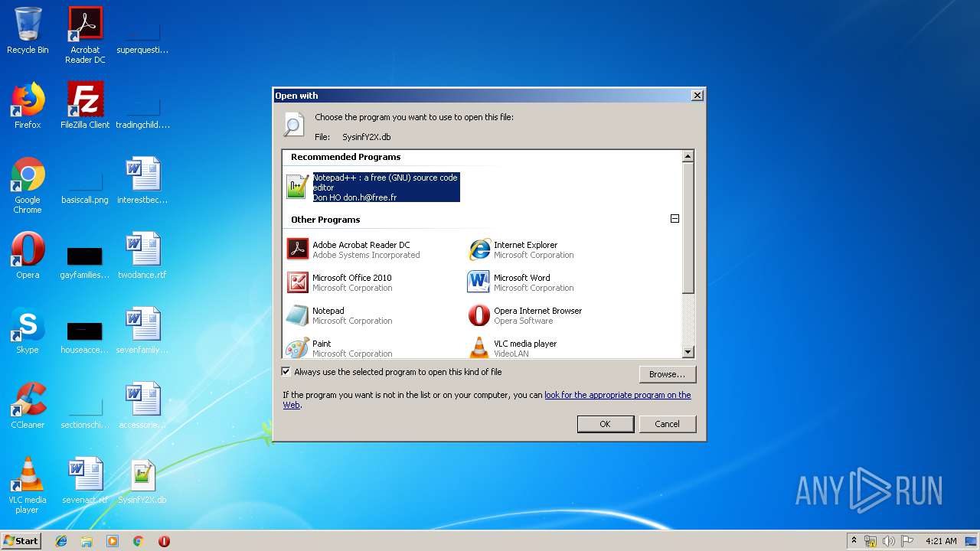The width and height of the screenshot is (980, 551).
Task: Click the network tray icon
Action: (871, 541)
